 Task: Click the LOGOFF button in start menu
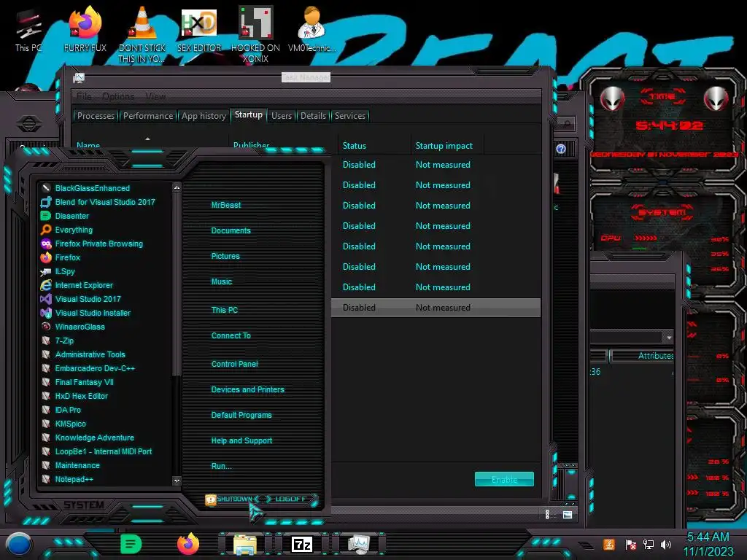click(290, 499)
